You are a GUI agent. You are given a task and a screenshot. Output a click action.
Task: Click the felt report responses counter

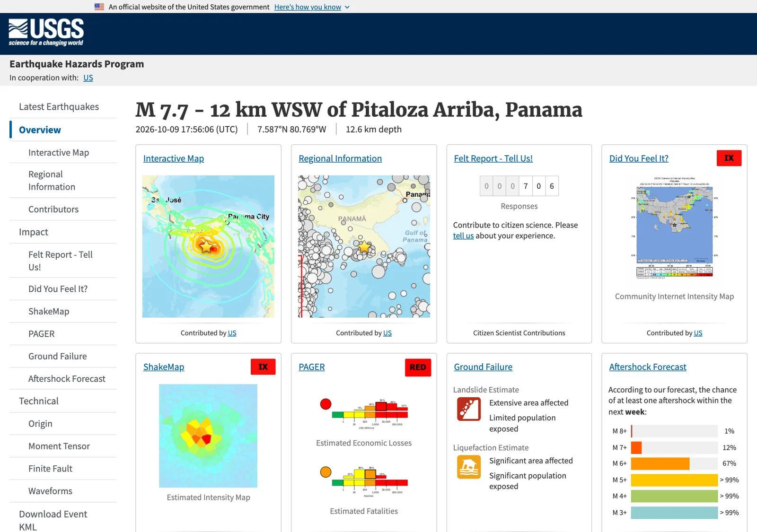(519, 186)
